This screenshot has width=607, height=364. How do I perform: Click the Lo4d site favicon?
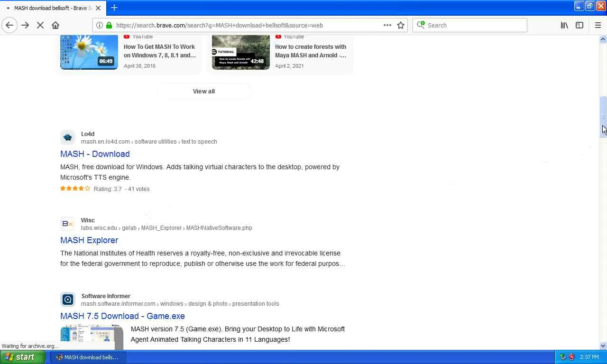point(68,137)
